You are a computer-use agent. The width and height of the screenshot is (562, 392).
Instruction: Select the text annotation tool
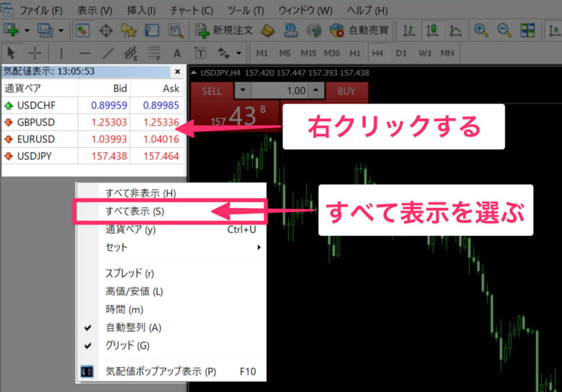tap(177, 53)
